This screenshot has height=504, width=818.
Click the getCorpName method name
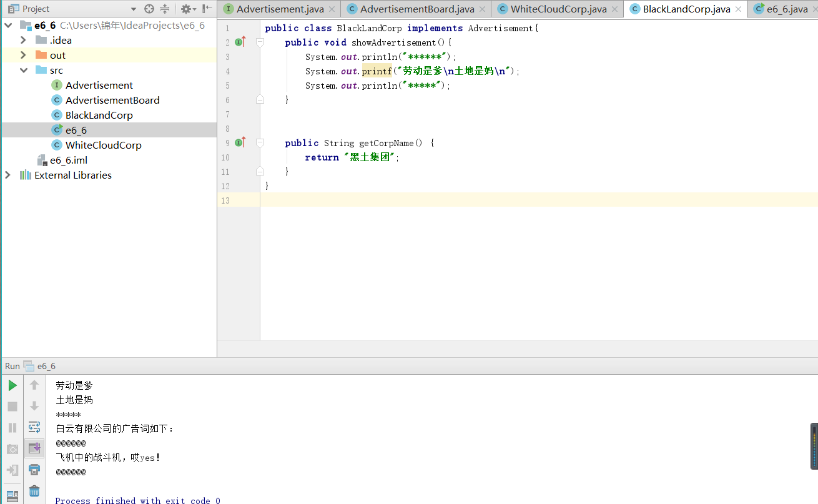point(387,143)
